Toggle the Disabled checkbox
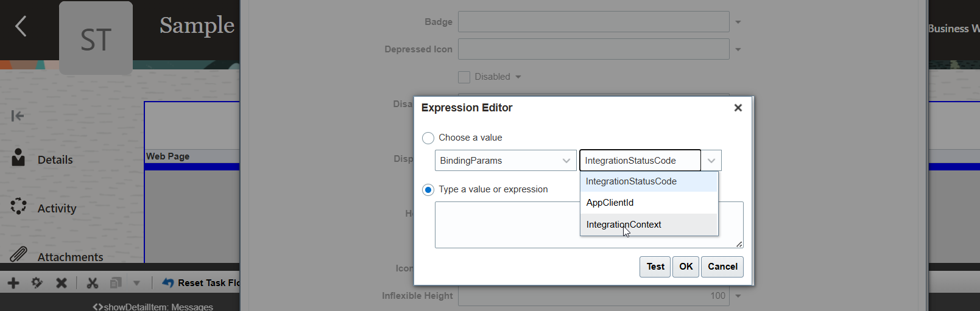Image resolution: width=980 pixels, height=311 pixels. pyautogui.click(x=464, y=77)
